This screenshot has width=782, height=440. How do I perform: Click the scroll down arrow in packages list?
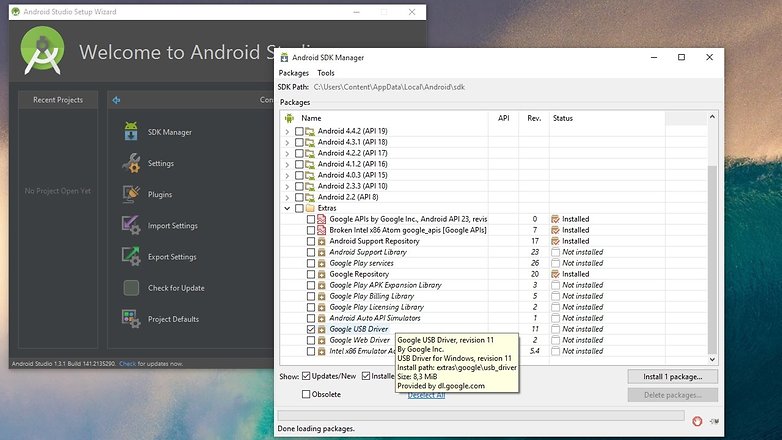712,359
